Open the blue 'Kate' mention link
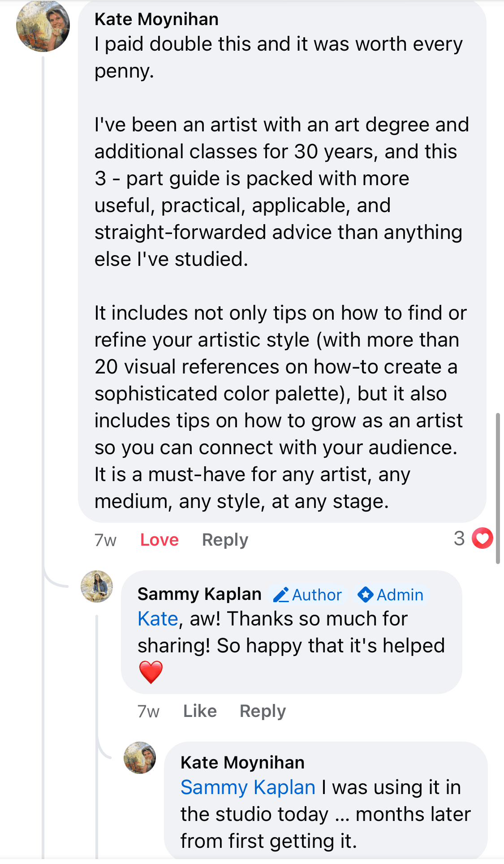 pyautogui.click(x=158, y=619)
